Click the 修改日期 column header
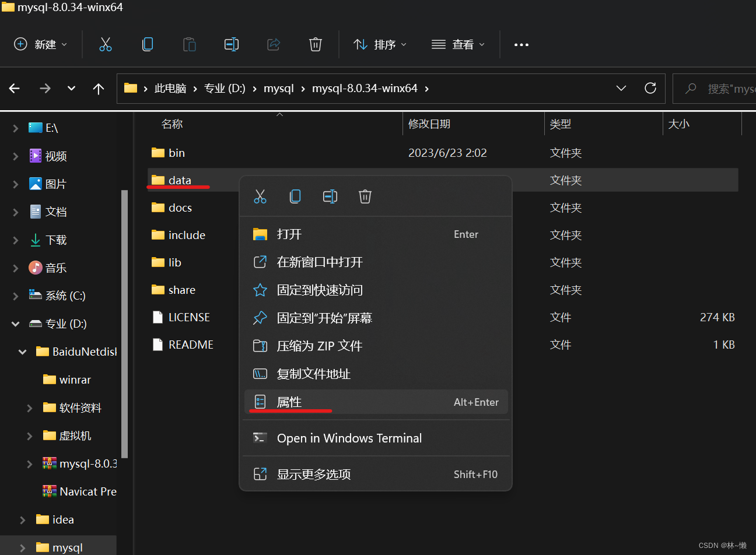 point(429,124)
